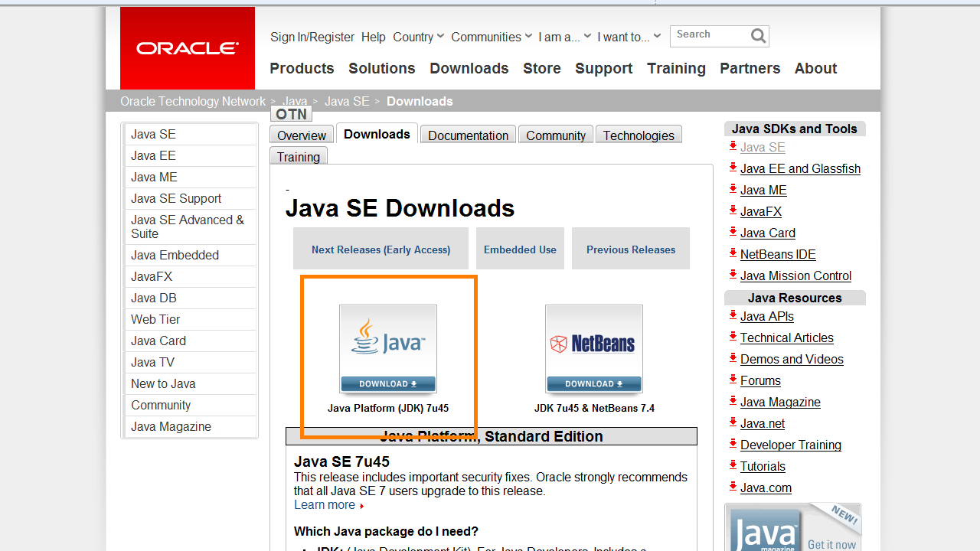
Task: Open the Country dropdown
Action: point(418,37)
